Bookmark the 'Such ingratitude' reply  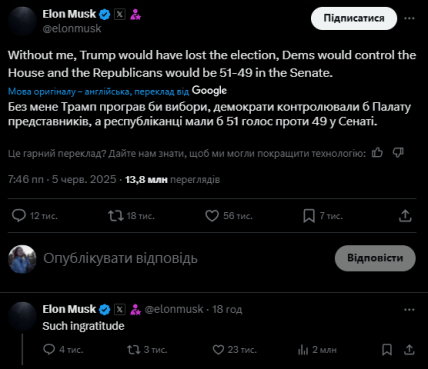pos(387,350)
